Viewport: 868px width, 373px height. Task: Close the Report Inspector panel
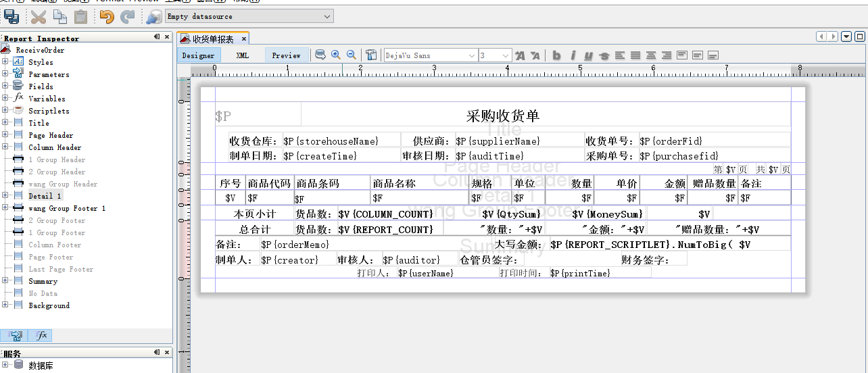point(167,37)
